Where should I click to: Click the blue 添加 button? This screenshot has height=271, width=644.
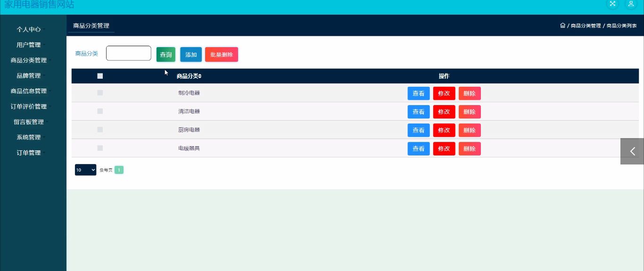(x=191, y=55)
